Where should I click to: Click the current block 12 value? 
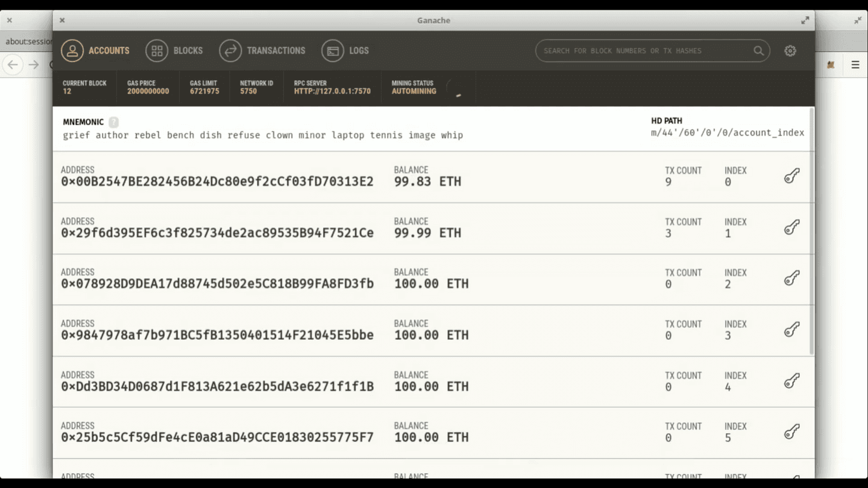pyautogui.click(x=67, y=92)
